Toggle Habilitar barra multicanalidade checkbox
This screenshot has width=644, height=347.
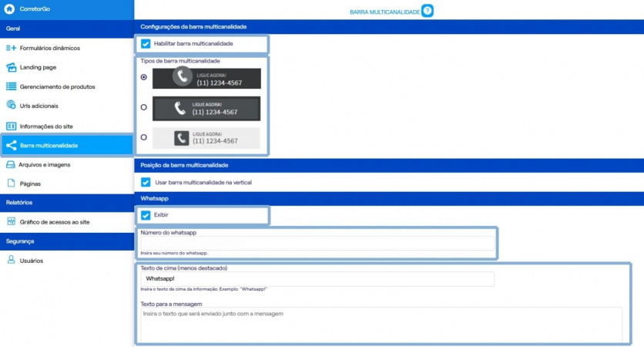(x=146, y=44)
